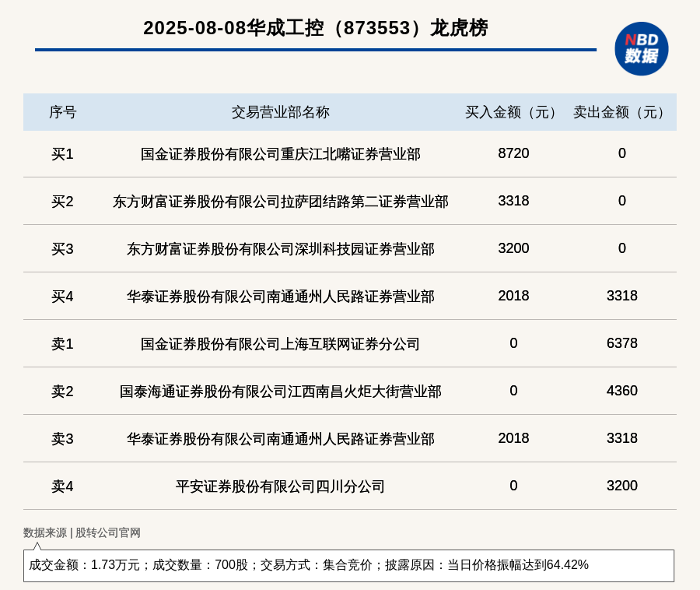
Task: Click sell amount 3318 in 卖3 row
Action: [622, 438]
